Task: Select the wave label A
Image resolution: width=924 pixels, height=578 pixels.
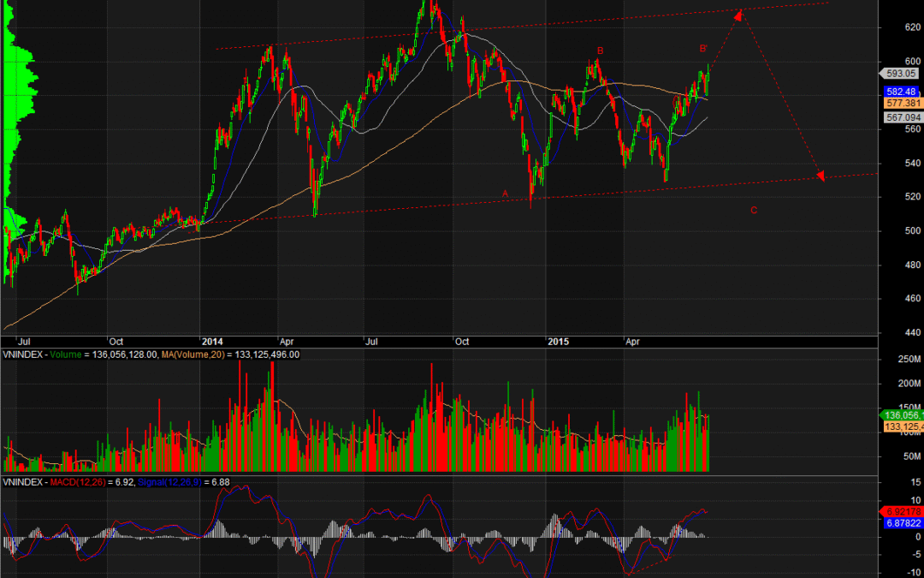Action: click(505, 194)
